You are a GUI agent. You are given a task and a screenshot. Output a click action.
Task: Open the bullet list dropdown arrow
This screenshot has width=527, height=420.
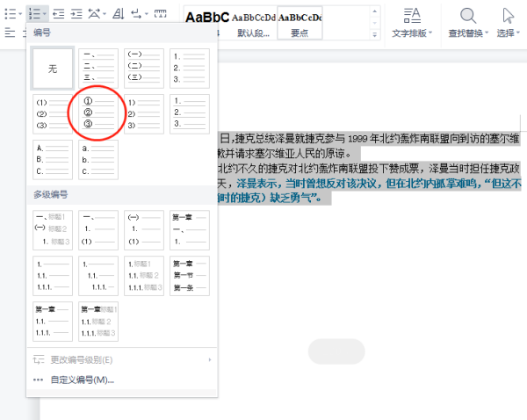click(x=20, y=14)
